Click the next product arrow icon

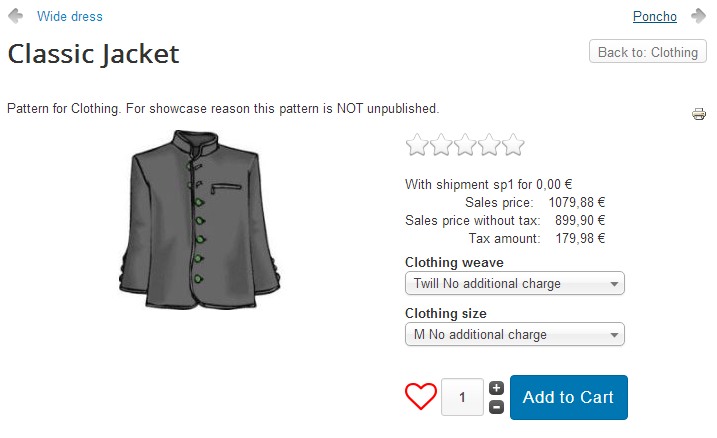pyautogui.click(x=696, y=16)
